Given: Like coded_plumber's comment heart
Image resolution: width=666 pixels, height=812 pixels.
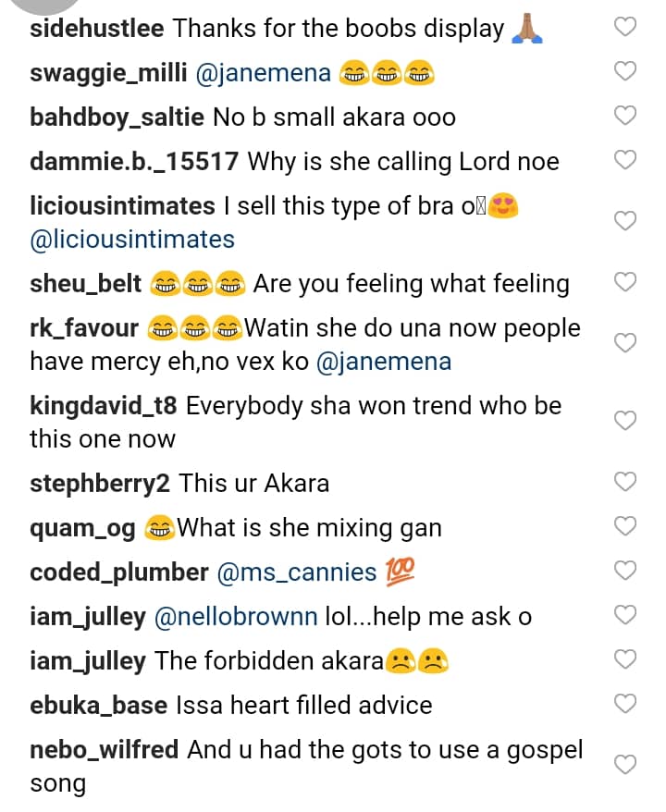Looking at the screenshot, I should point(626,571).
